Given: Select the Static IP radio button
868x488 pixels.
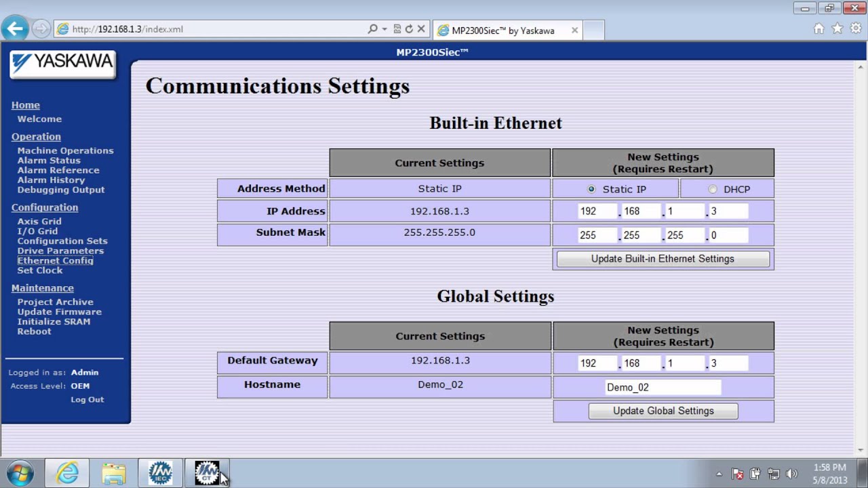Looking at the screenshot, I should (591, 189).
